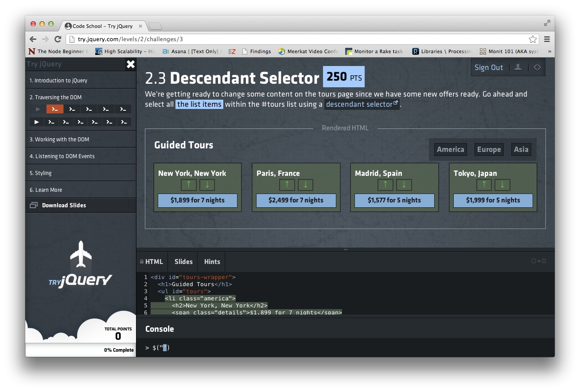Play the second-row video in Traversing the DOM
Screen dimensions: 580x392
[37, 122]
